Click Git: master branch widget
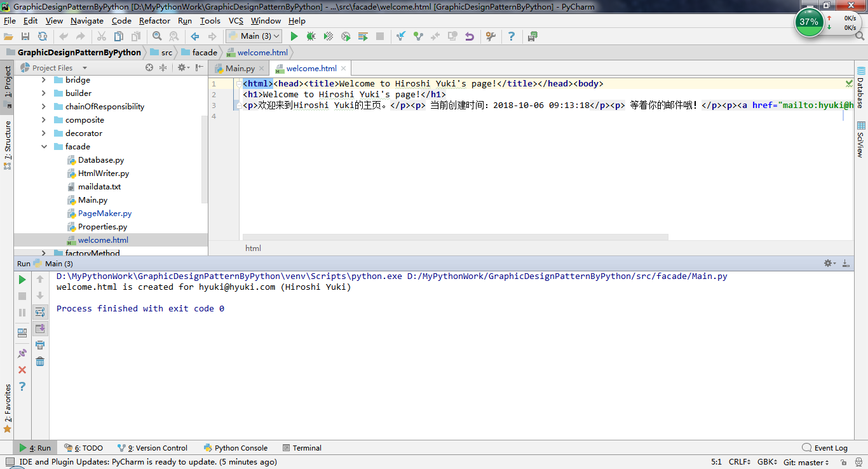This screenshot has height=469, width=868. coord(806,463)
